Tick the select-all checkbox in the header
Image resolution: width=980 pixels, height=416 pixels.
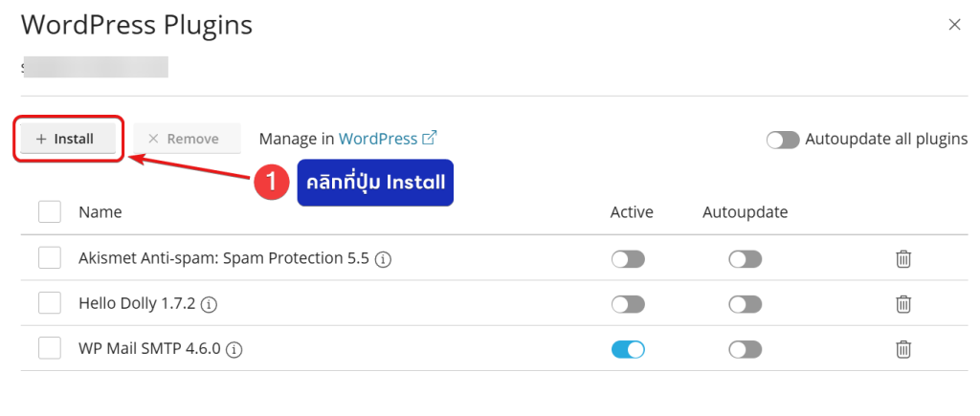50,212
